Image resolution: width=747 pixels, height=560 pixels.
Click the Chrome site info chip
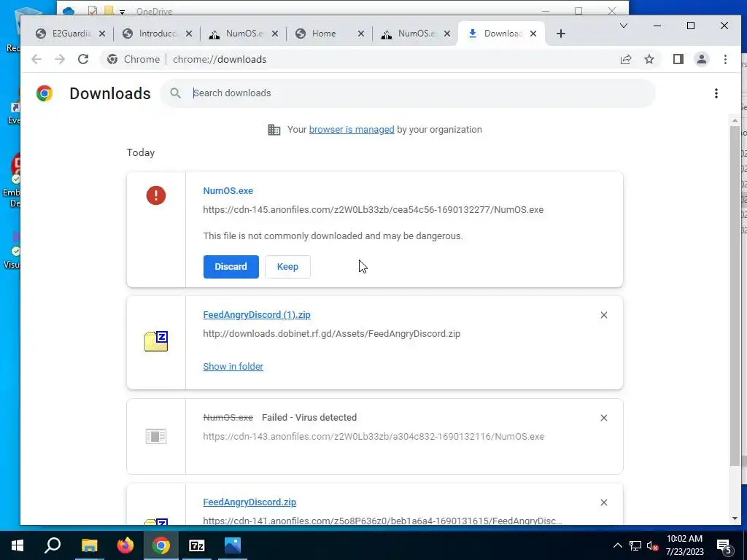point(133,59)
